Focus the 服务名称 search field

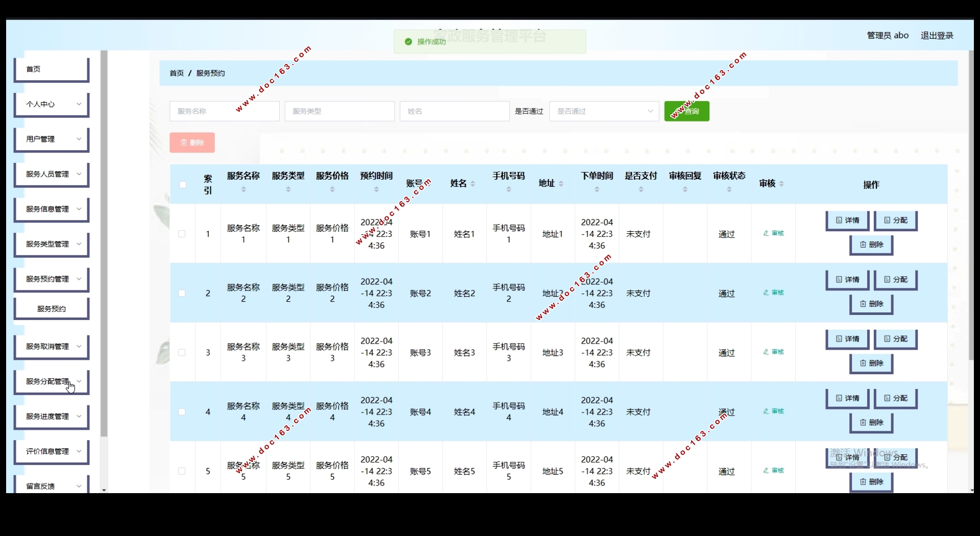[x=225, y=111]
